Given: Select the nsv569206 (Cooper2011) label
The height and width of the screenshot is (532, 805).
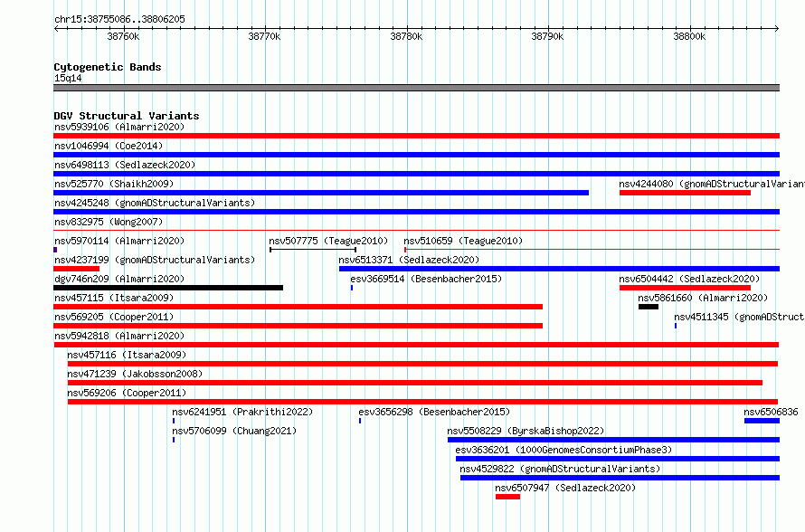Looking at the screenshot, I should pos(127,393).
